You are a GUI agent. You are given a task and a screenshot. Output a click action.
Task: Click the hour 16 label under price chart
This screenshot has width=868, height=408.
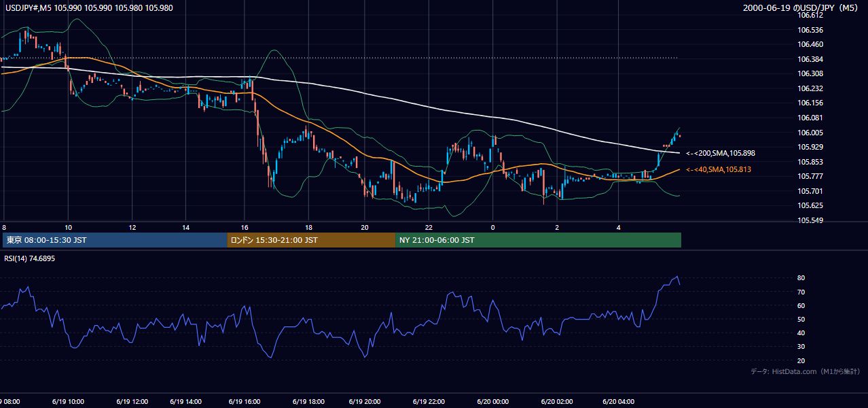coord(245,227)
